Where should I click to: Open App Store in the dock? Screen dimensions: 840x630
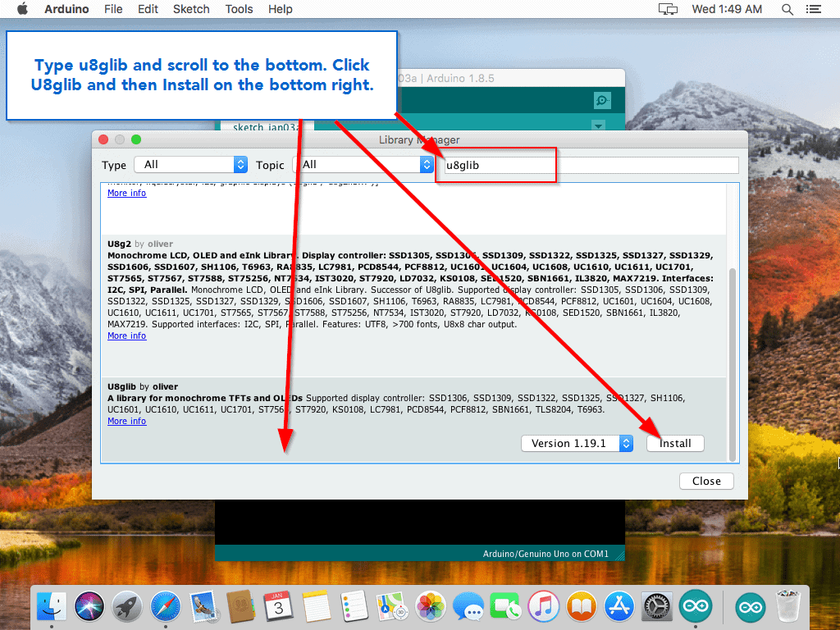(x=619, y=607)
